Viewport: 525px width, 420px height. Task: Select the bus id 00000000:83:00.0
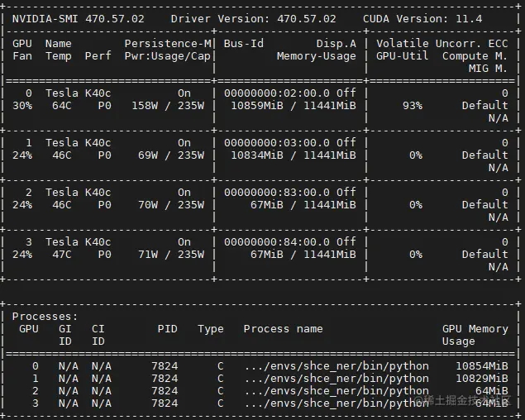(x=277, y=193)
